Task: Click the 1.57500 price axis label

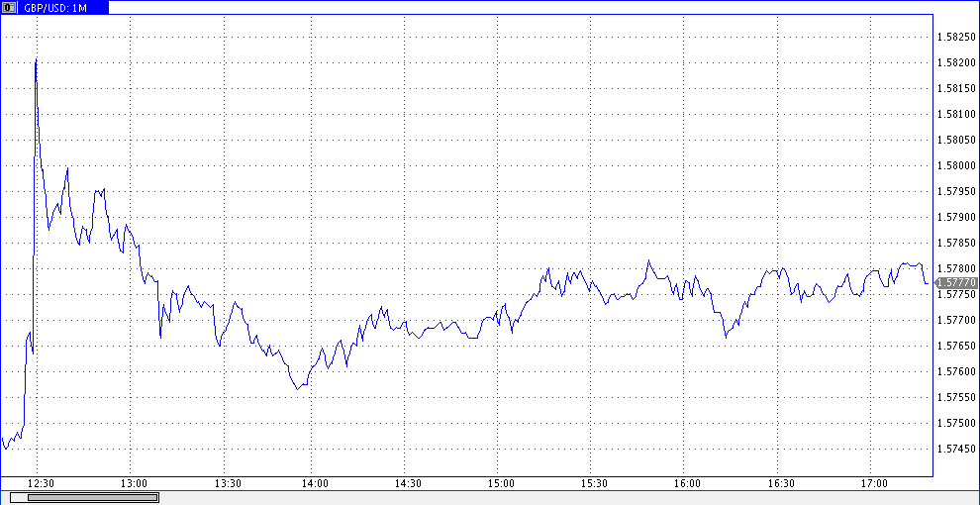Action: click(x=955, y=423)
